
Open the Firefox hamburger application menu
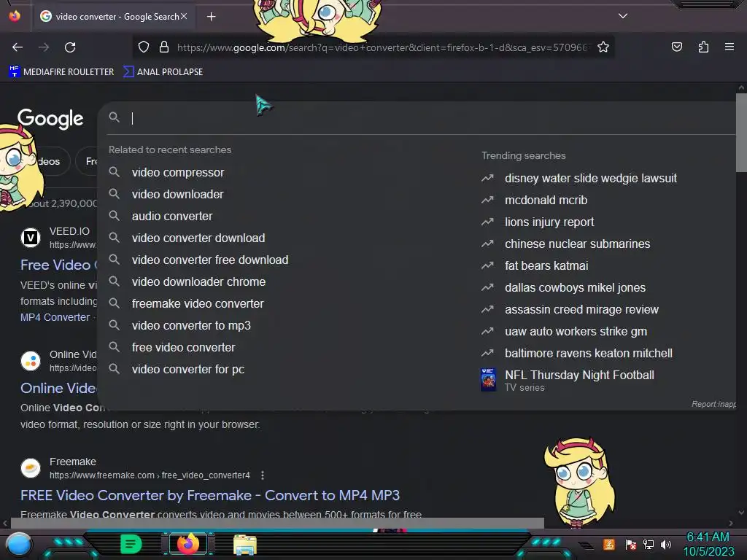coord(729,47)
